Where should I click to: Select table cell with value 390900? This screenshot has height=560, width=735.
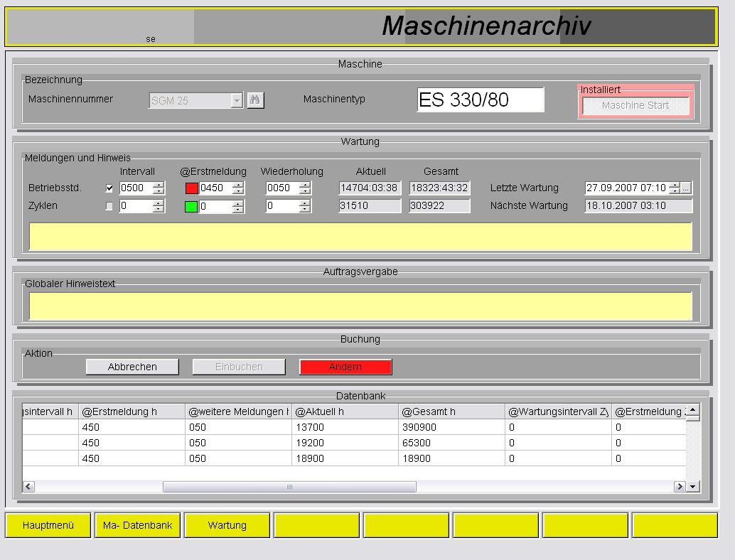451,427
